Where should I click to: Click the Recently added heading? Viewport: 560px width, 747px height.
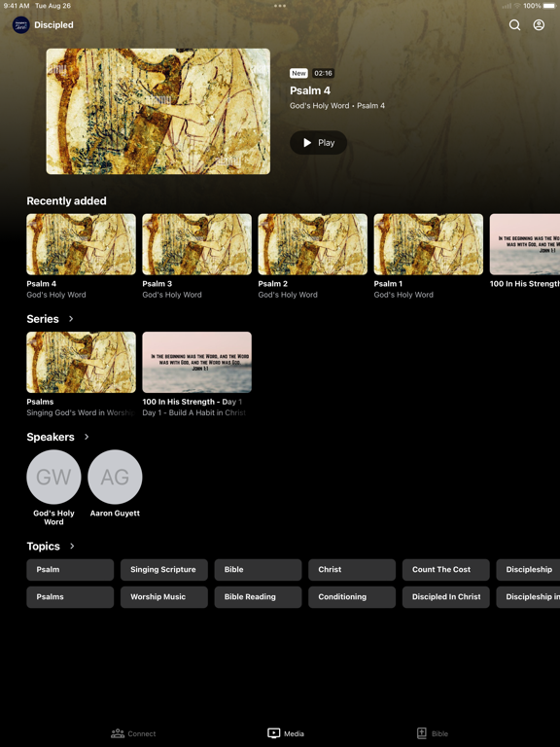pos(66,201)
